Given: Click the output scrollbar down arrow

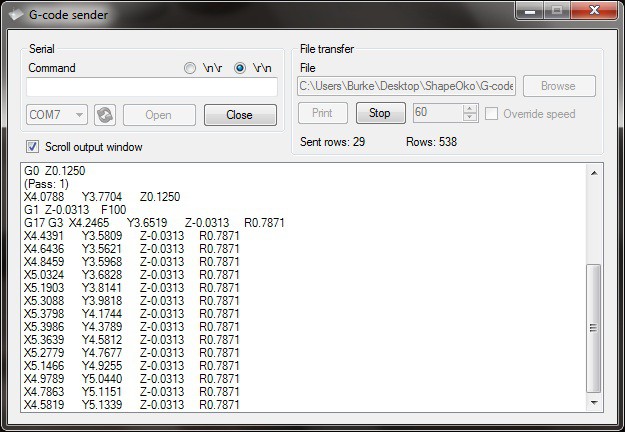Looking at the screenshot, I should coord(594,403).
